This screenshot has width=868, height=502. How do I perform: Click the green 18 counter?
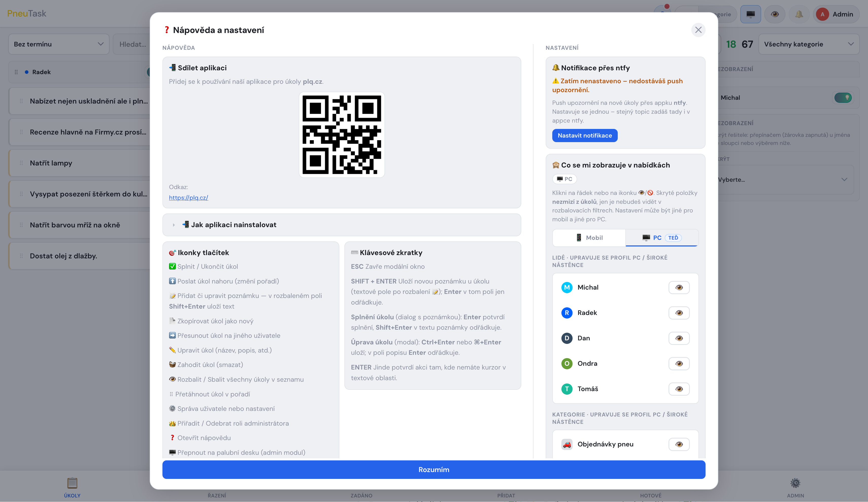pyautogui.click(x=730, y=44)
